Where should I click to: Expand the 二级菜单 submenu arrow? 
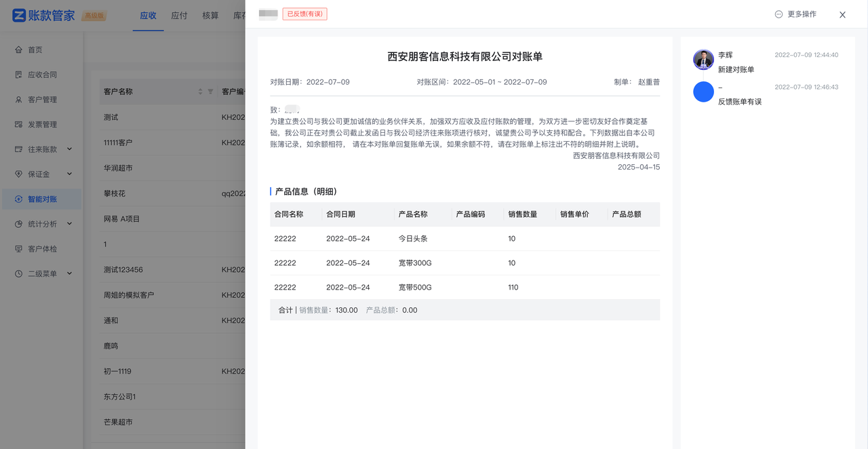69,274
